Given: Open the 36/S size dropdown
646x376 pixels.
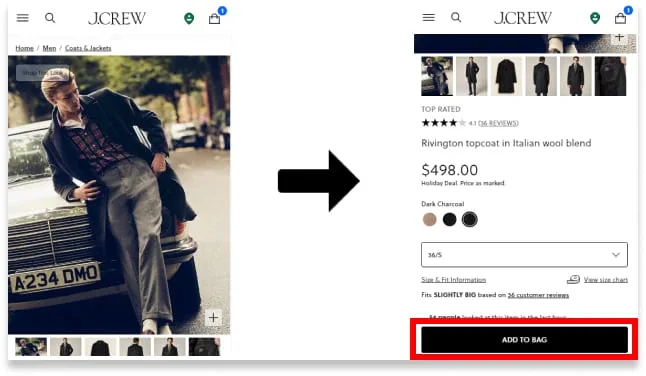Looking at the screenshot, I should tap(524, 255).
